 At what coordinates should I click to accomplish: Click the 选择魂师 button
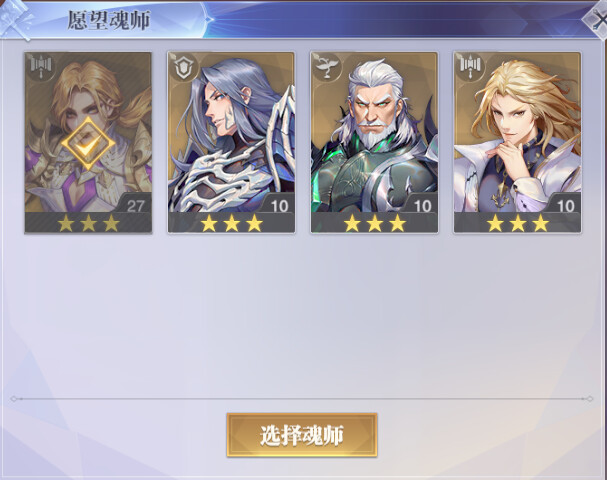[x=302, y=435]
